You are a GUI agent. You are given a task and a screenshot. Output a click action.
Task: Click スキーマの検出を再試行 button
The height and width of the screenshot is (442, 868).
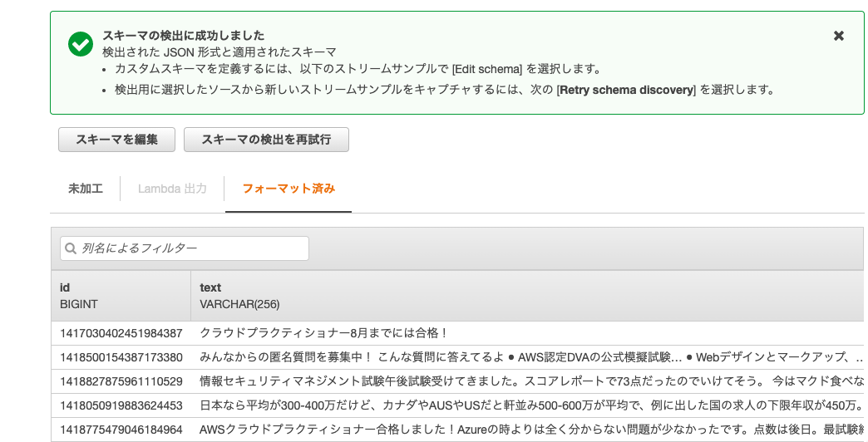pyautogui.click(x=266, y=140)
